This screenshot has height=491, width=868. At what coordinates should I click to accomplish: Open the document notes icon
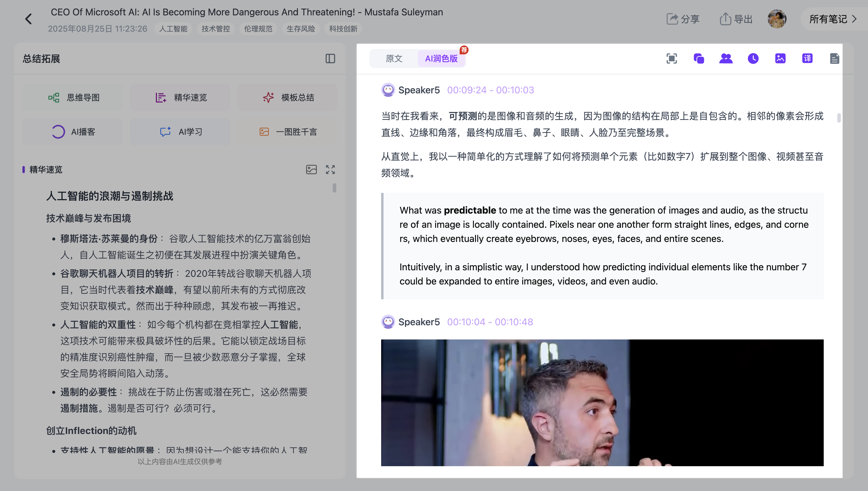coord(834,59)
